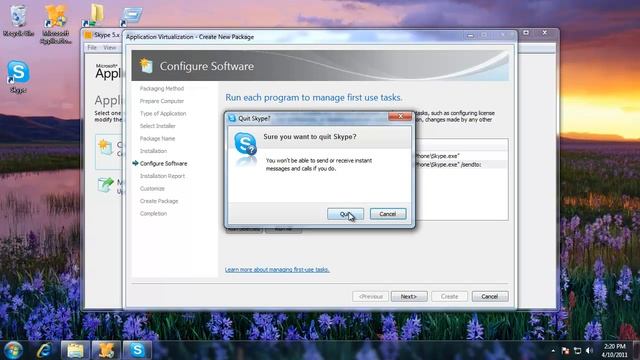This screenshot has width=640, height=360.
Task: Click the Create button in the wizard
Action: tap(449, 296)
